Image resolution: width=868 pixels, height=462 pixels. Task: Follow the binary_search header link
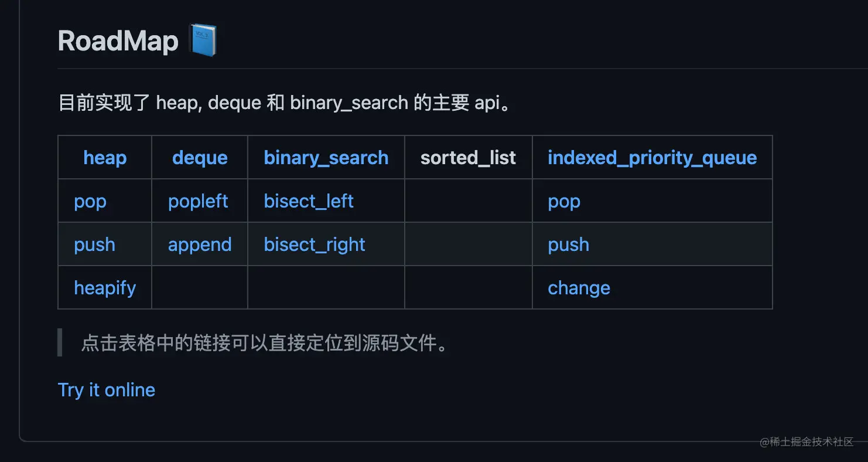tap(326, 158)
